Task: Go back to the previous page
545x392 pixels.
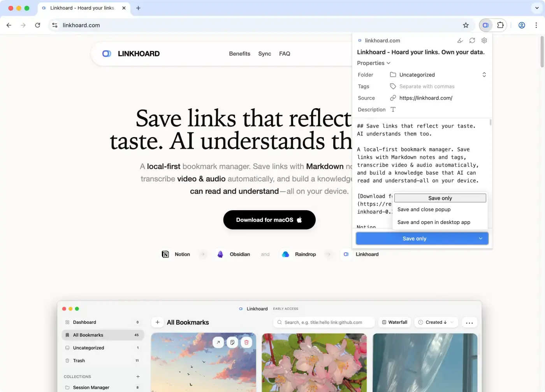Action: tap(9, 25)
